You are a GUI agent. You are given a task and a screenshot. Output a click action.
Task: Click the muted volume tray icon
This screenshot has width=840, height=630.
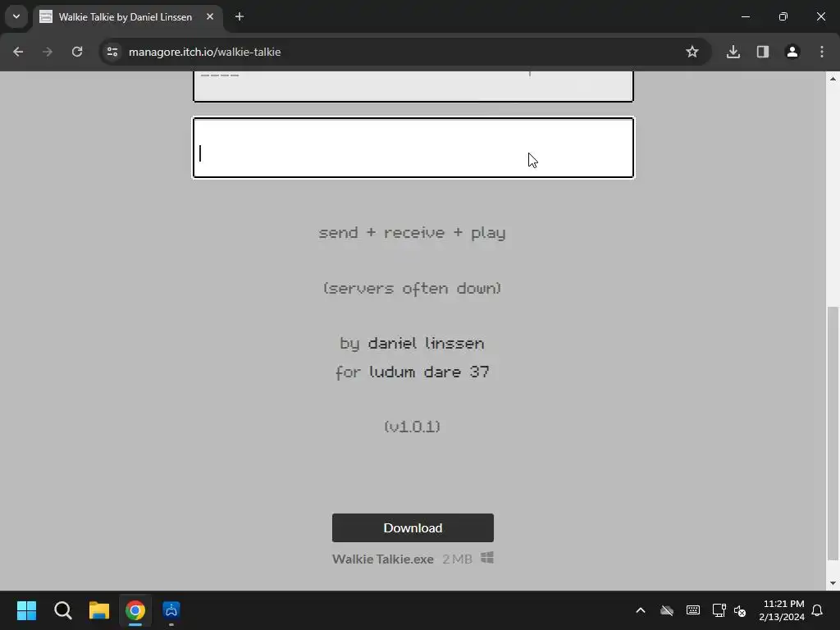(741, 610)
